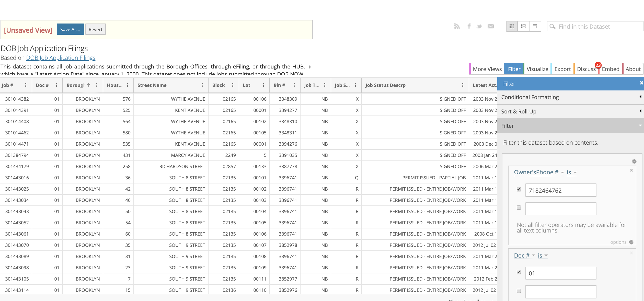Screen dimensions: 644x301
Task: Open Owner'sPhone filter options gear
Action: tap(631, 242)
